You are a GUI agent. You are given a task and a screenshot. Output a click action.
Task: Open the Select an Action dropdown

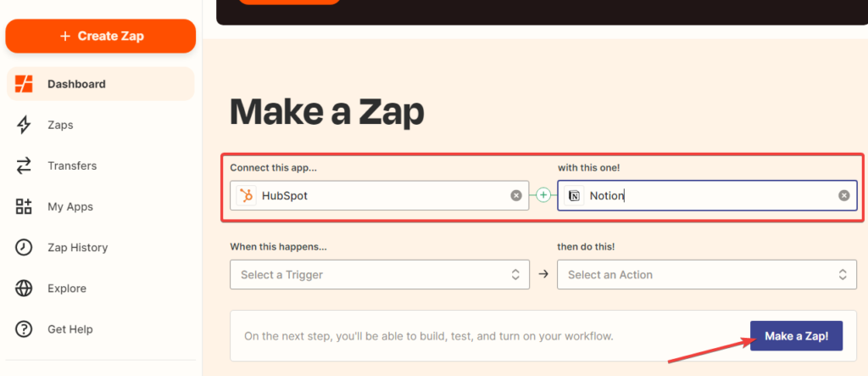click(706, 274)
